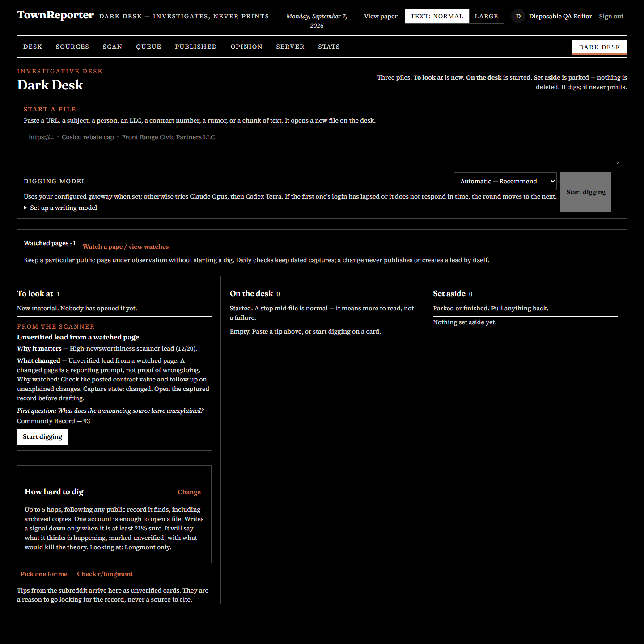Screen dimensions: 644x644
Task: Click the 'How hard to dig' heading
Action: pyautogui.click(x=54, y=491)
